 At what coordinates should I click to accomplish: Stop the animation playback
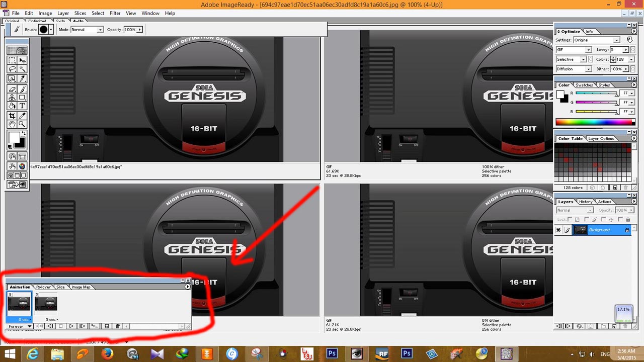(61, 326)
